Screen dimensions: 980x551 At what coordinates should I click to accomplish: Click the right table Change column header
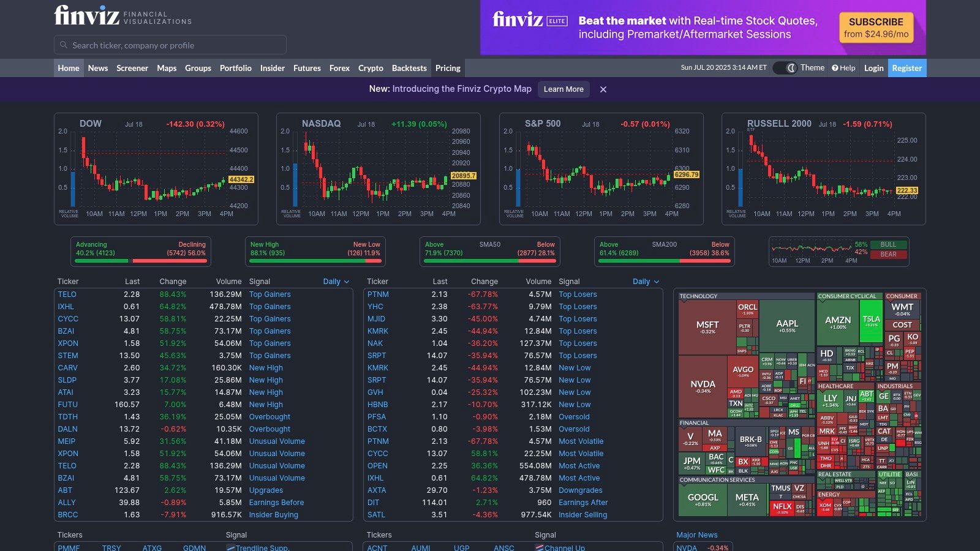pos(484,282)
